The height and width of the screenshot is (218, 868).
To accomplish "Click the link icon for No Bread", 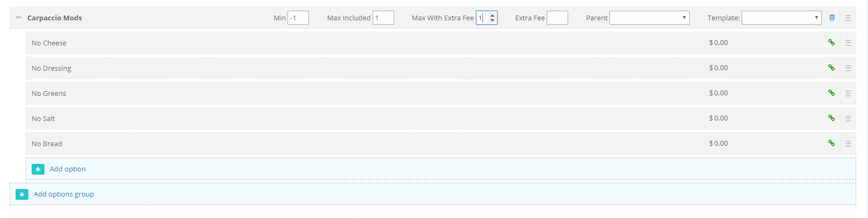I will coord(832,143).
